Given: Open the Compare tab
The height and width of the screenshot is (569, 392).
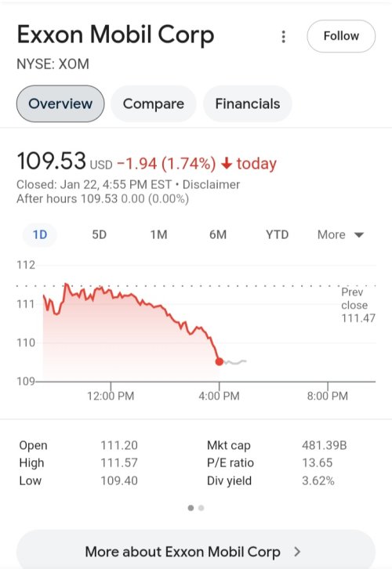Looking at the screenshot, I should point(153,103).
